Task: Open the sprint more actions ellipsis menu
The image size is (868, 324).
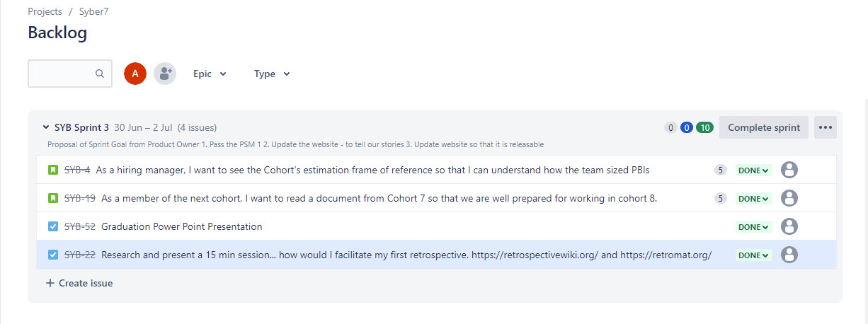Action: pyautogui.click(x=825, y=127)
